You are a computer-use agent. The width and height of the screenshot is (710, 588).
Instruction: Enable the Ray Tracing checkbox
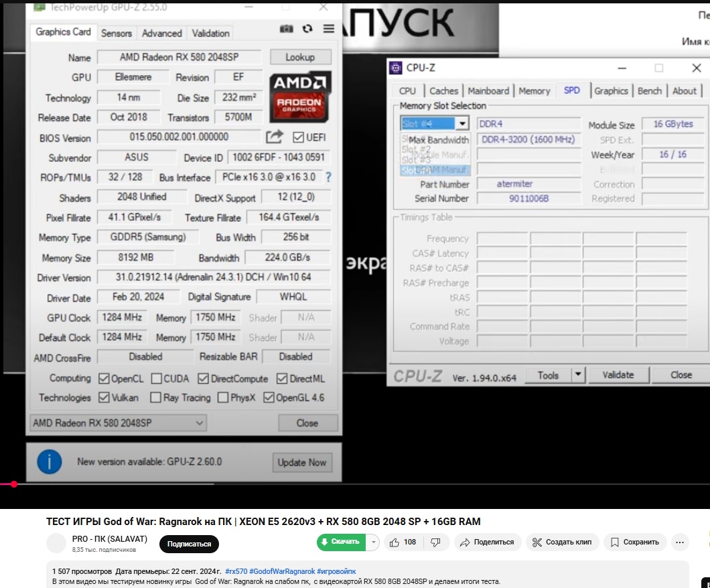156,397
